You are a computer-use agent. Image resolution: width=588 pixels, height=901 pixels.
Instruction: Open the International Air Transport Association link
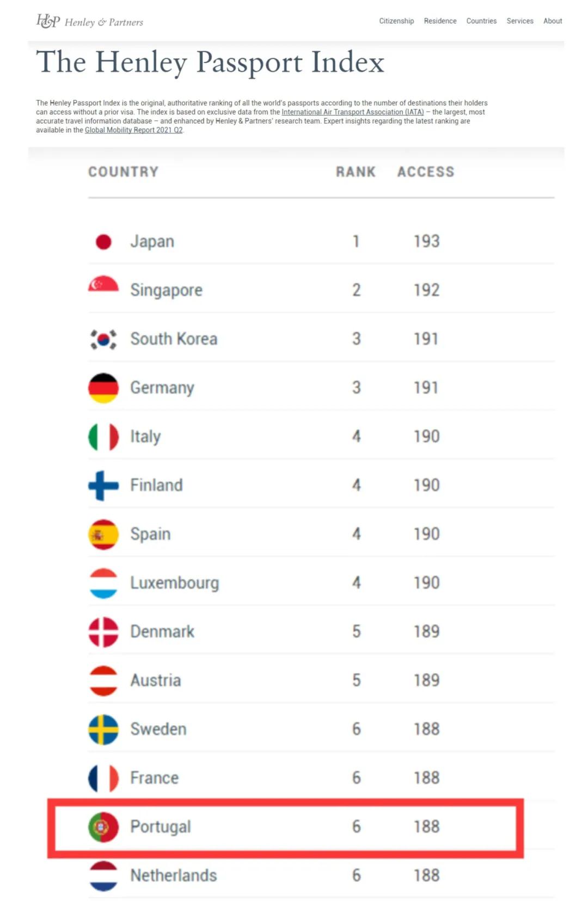click(x=352, y=112)
